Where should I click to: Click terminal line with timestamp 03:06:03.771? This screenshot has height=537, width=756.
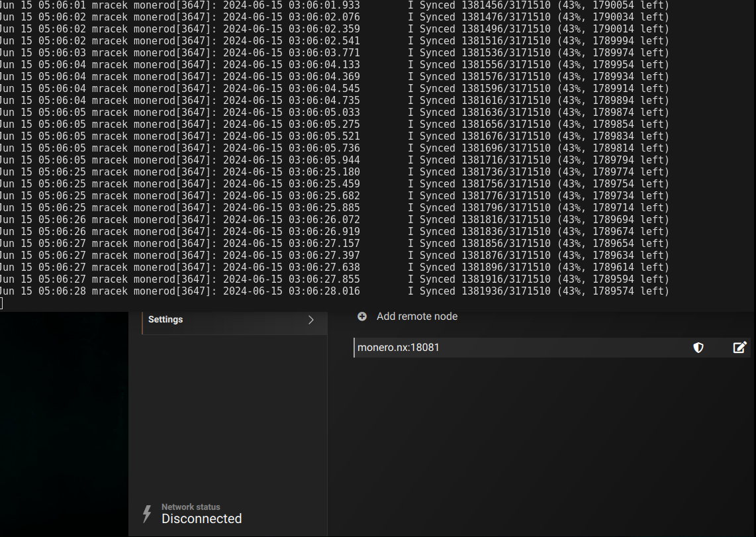pos(334,52)
